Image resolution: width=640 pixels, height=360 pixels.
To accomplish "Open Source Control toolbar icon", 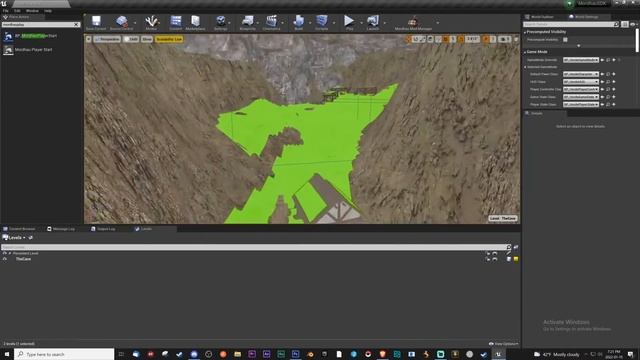I will click(121, 22).
